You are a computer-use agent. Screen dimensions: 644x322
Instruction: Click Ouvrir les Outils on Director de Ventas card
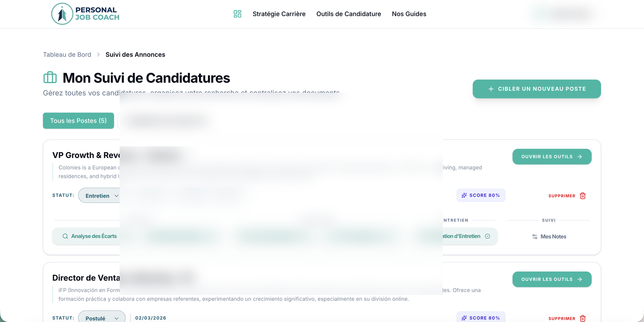point(552,279)
